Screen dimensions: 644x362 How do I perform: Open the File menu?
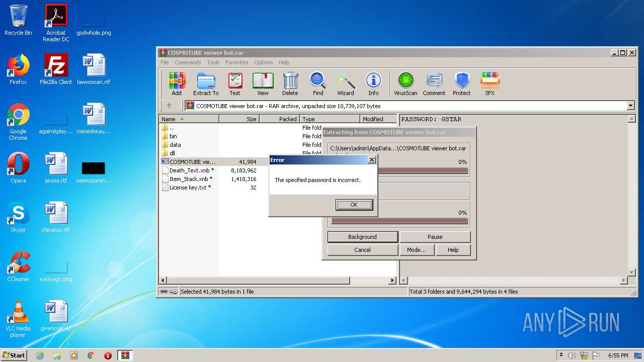click(165, 62)
